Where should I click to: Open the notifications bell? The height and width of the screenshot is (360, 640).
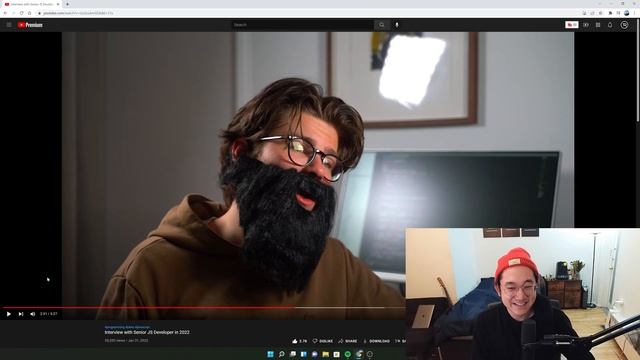point(610,25)
